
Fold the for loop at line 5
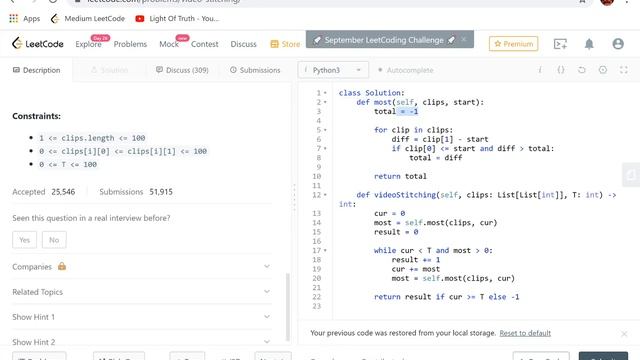[325, 130]
